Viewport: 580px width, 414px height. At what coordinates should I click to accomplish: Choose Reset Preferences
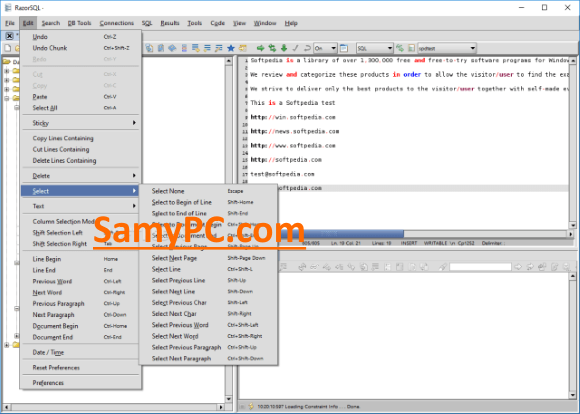[x=80, y=367]
